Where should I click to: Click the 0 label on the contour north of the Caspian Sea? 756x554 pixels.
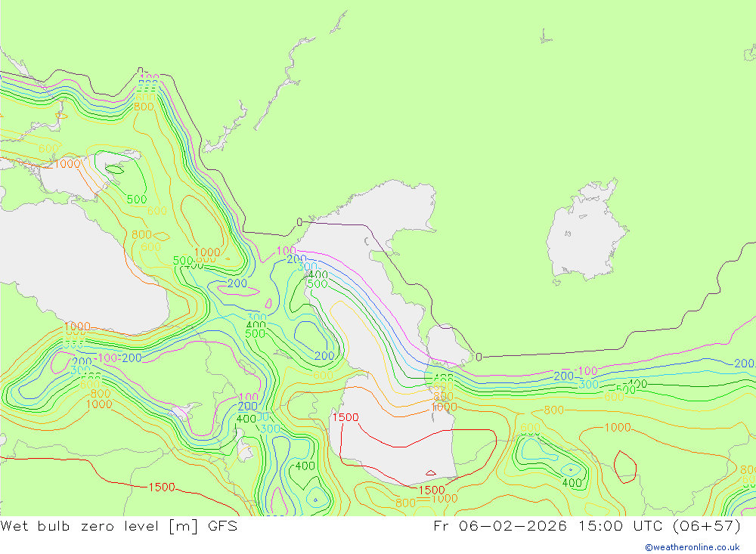(x=299, y=221)
